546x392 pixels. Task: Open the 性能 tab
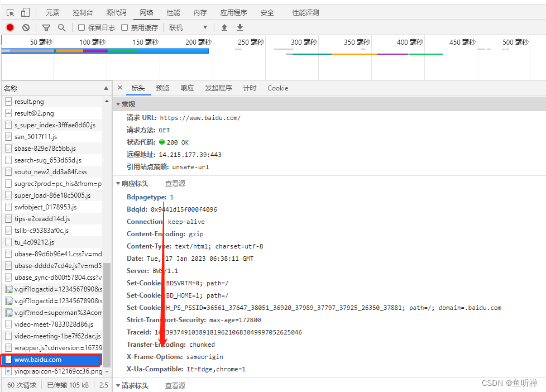point(173,13)
